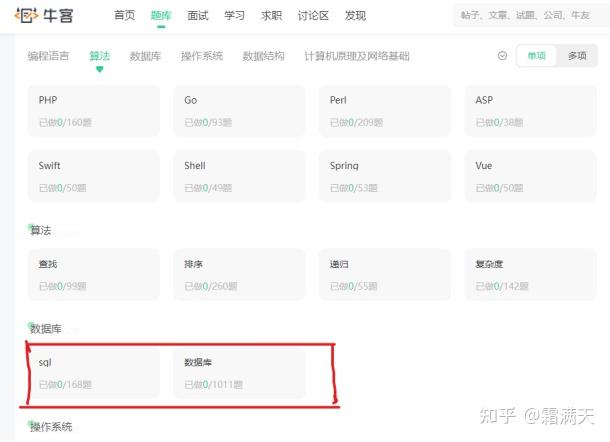
Task: Open the sql question card
Action: tap(94, 373)
